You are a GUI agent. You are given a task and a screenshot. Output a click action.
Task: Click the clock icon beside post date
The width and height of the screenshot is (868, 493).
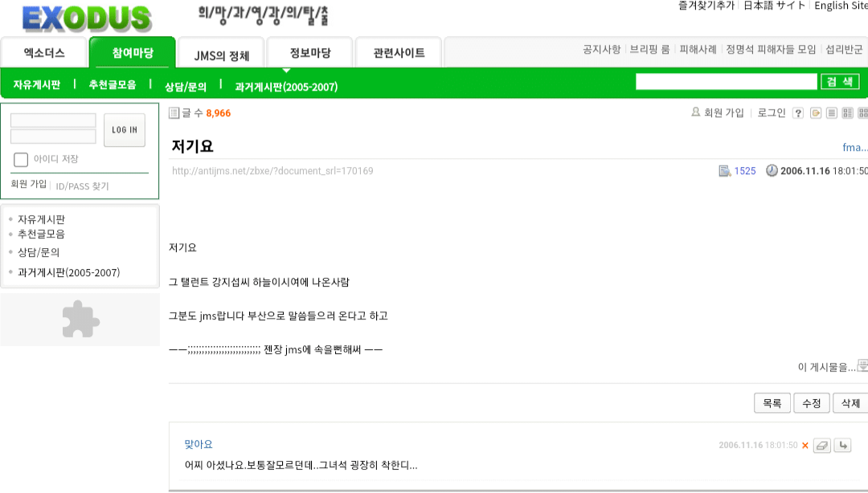(772, 170)
